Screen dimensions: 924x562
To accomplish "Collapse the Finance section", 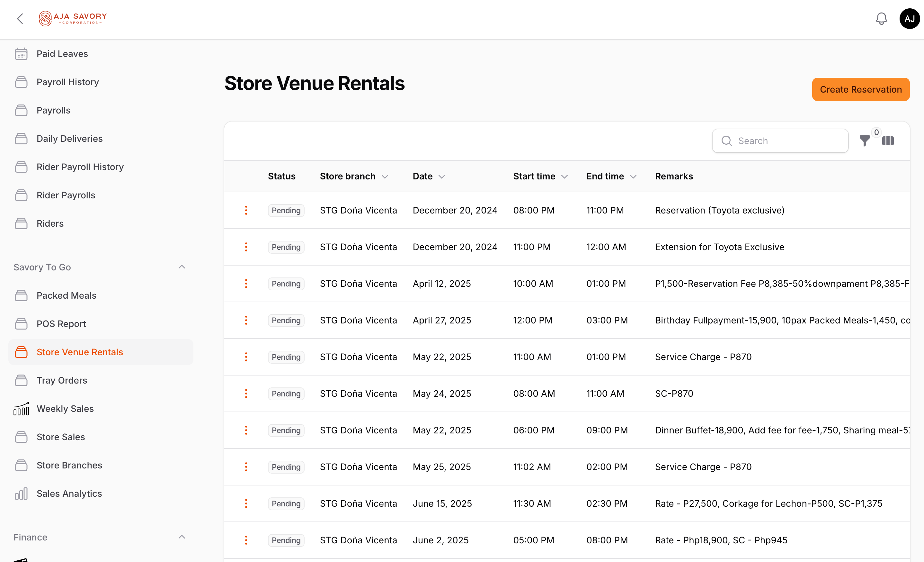I will coord(182,537).
